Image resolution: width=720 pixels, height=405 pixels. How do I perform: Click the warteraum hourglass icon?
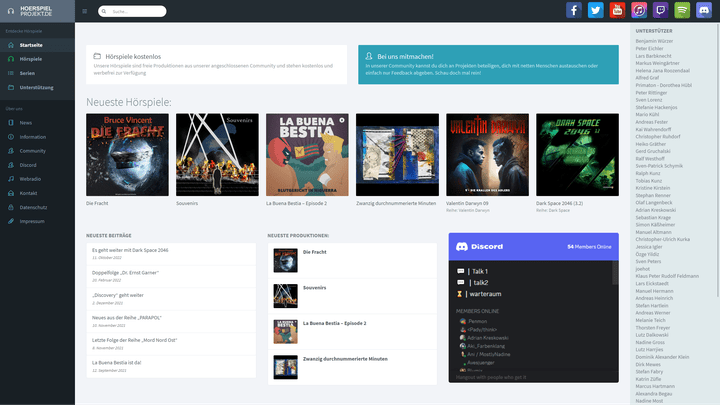pyautogui.click(x=460, y=294)
